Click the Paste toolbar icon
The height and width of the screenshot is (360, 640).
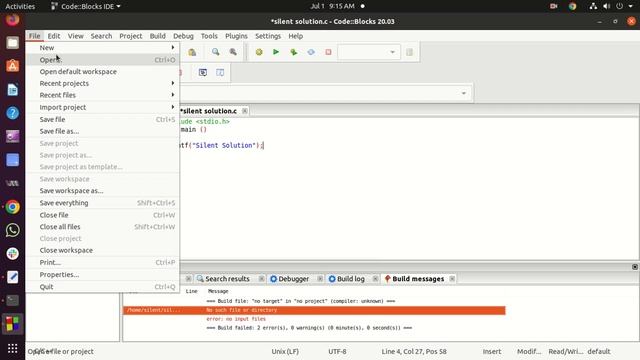point(192,52)
